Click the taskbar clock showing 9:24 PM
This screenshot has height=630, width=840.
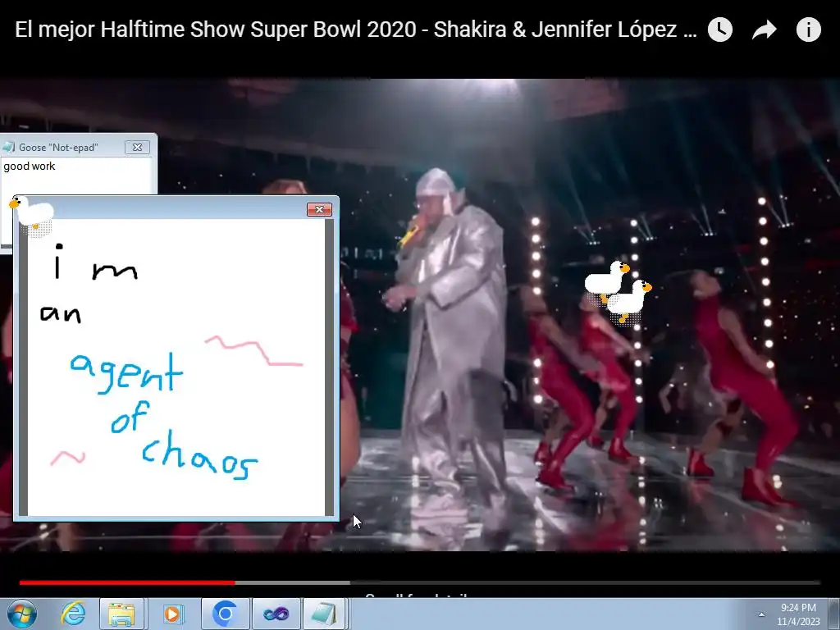pyautogui.click(x=798, y=614)
